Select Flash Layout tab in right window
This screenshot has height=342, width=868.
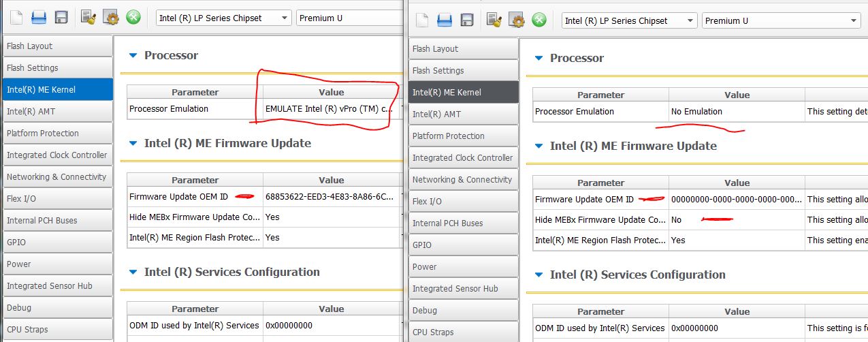[x=463, y=49]
